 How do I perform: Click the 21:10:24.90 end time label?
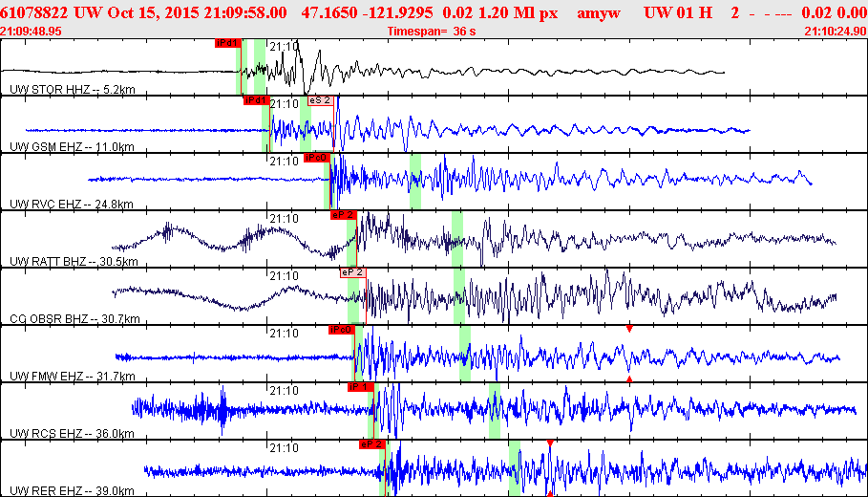pos(836,31)
